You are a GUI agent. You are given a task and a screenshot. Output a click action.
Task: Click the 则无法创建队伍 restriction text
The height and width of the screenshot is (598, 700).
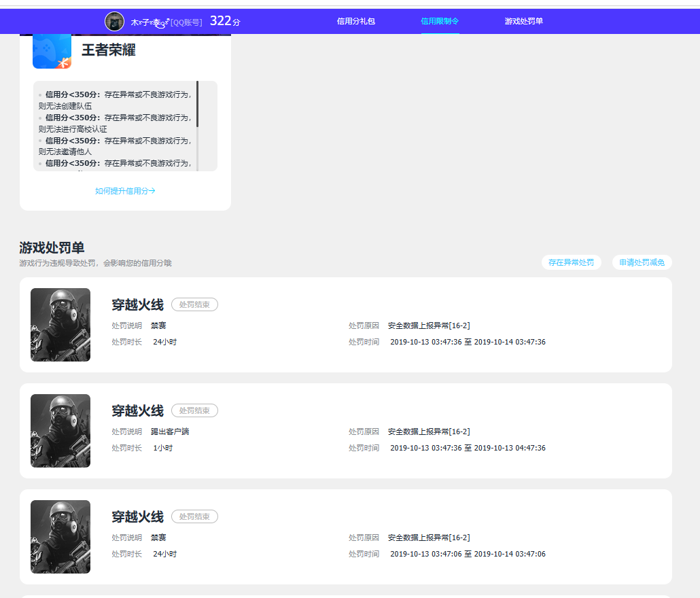[x=65, y=106]
